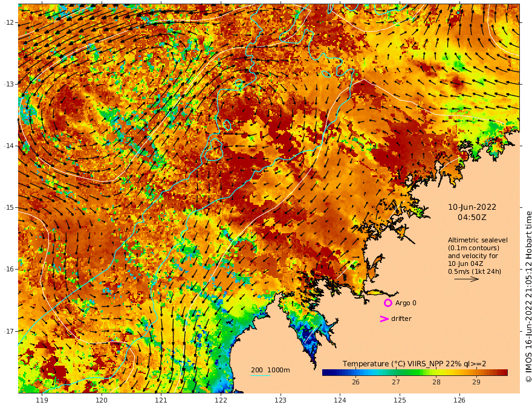532x411 pixels.
Task: Click latitude axis label -17
Action: 9,331
